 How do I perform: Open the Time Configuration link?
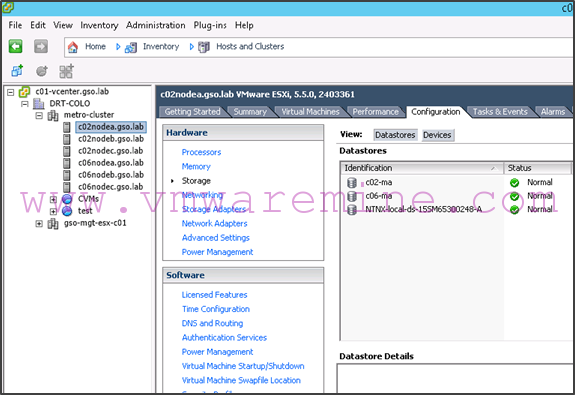216,309
